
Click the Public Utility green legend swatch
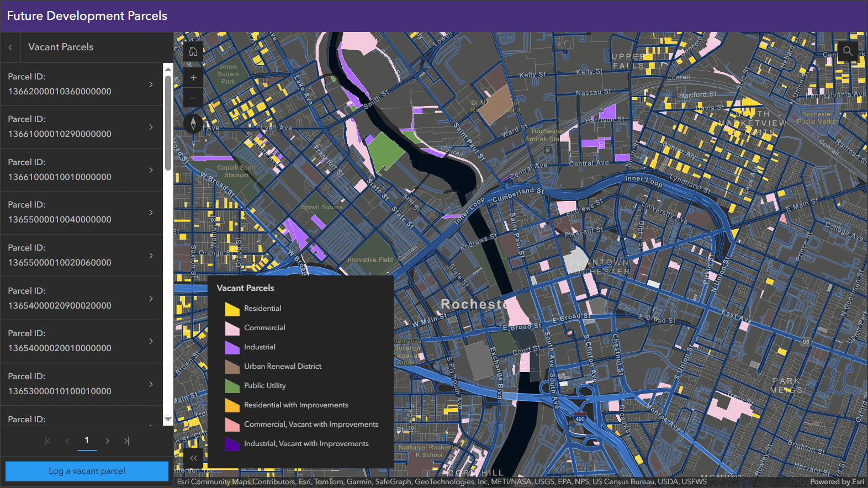pos(232,386)
